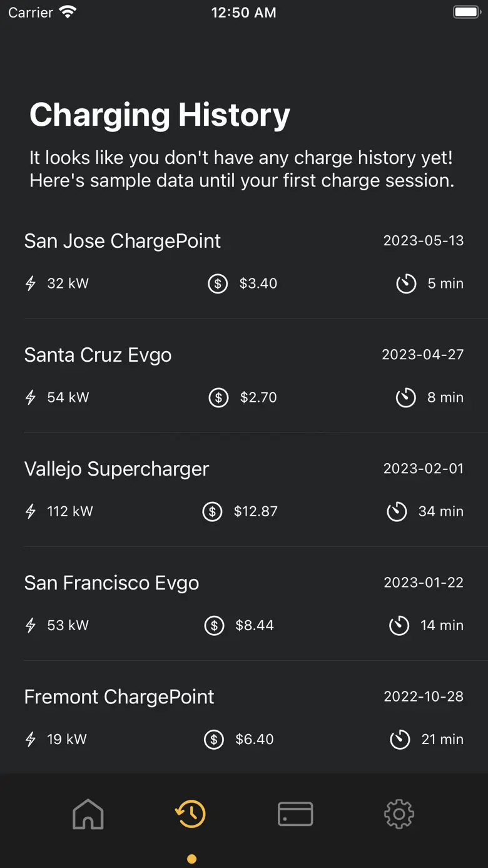The height and width of the screenshot is (868, 488).
Task: Select the San Francisco Evgo session
Action: coord(111,583)
